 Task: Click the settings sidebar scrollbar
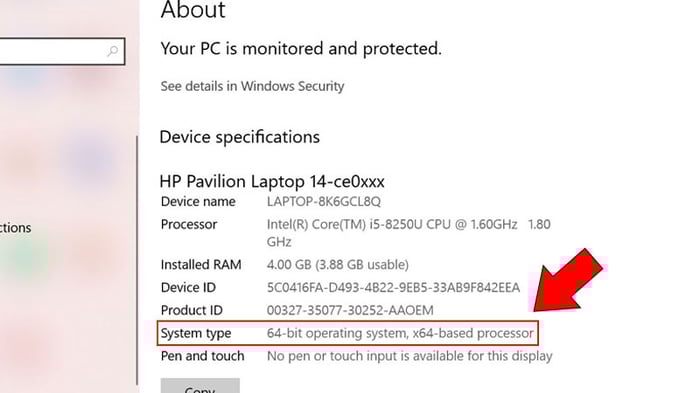coord(137,260)
